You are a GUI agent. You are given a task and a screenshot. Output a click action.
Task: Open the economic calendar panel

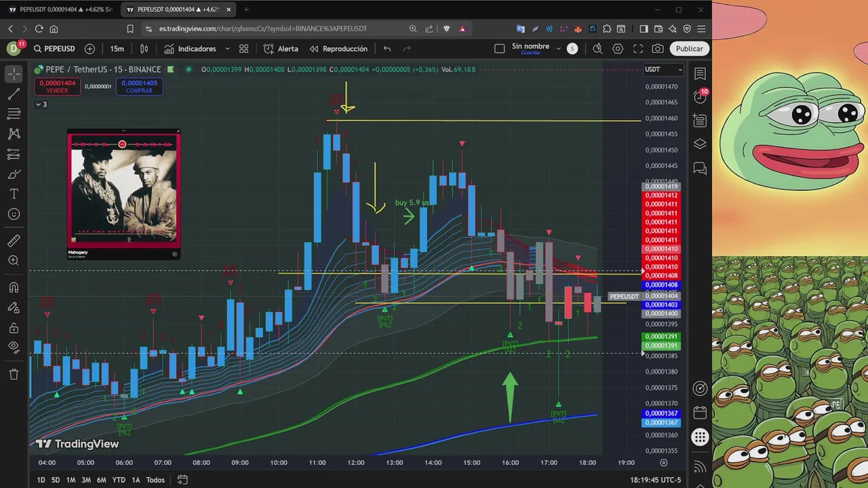coord(701,413)
